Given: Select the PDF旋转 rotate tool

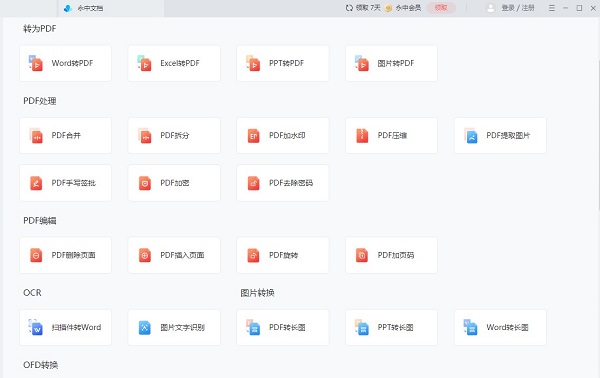Looking at the screenshot, I should coord(283,255).
